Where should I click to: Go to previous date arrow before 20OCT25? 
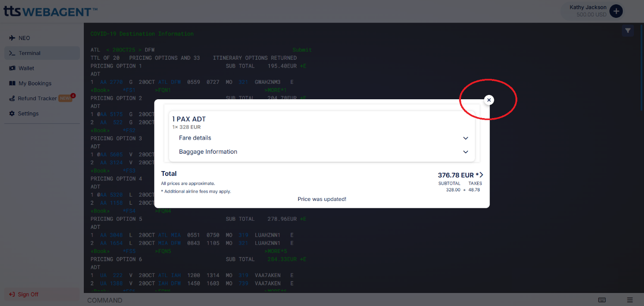[x=108, y=50]
